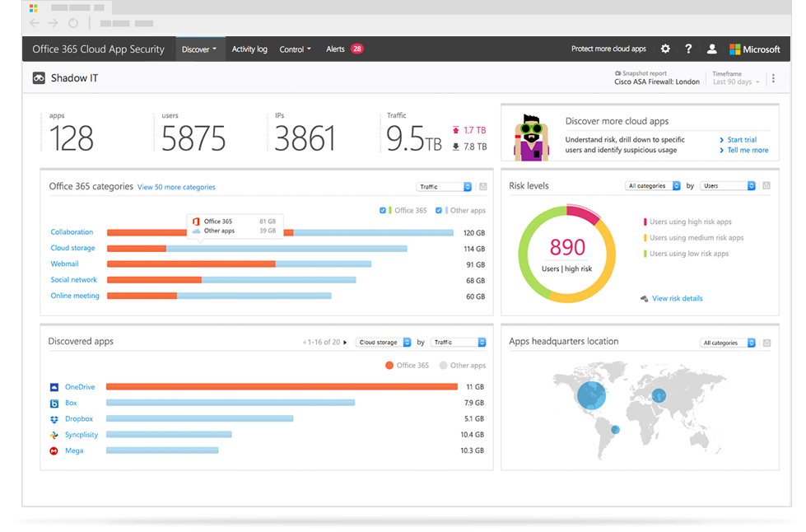Toggle Office 365 legend dot in Discovered apps

click(x=389, y=366)
